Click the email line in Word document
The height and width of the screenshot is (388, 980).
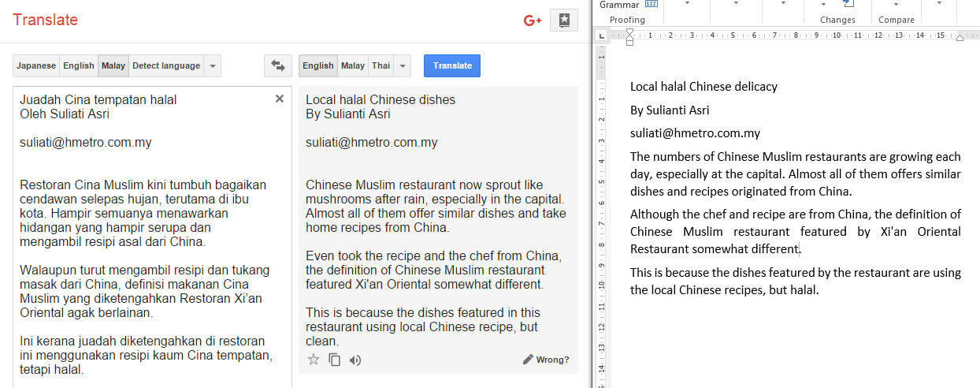point(695,133)
